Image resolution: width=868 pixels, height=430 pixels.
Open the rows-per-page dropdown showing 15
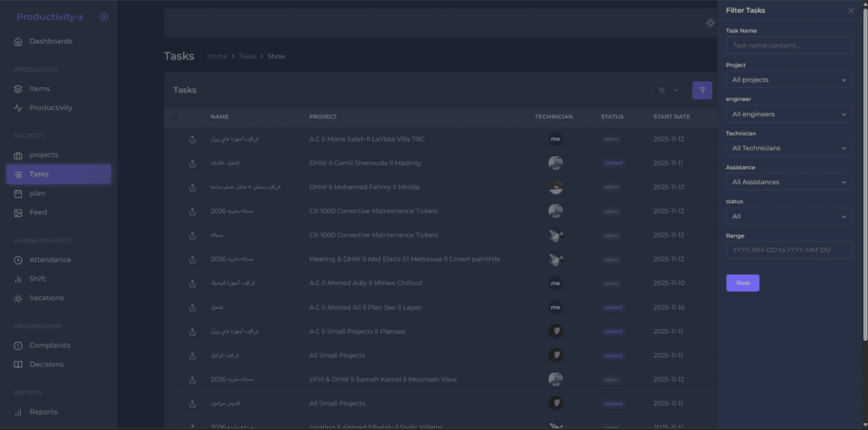tap(669, 90)
